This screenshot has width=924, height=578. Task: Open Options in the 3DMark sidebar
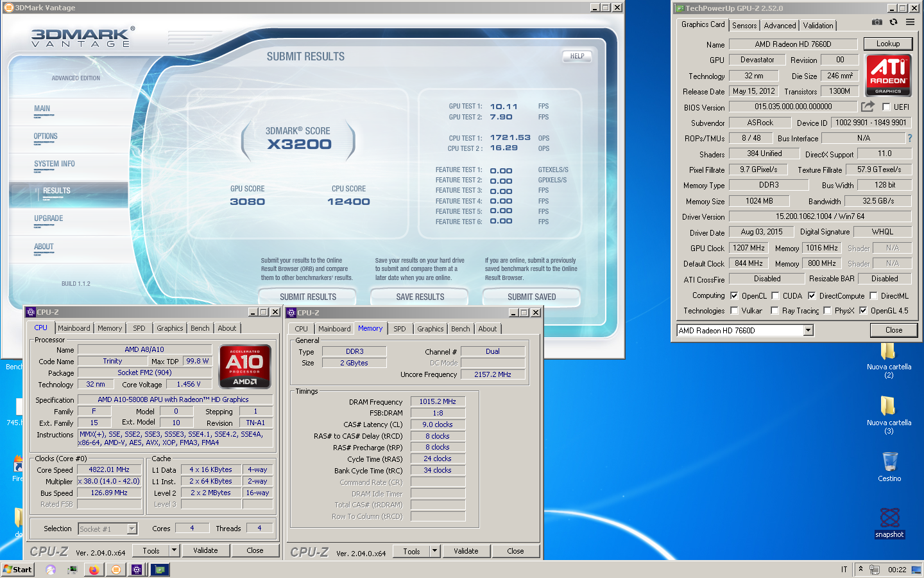[46, 136]
